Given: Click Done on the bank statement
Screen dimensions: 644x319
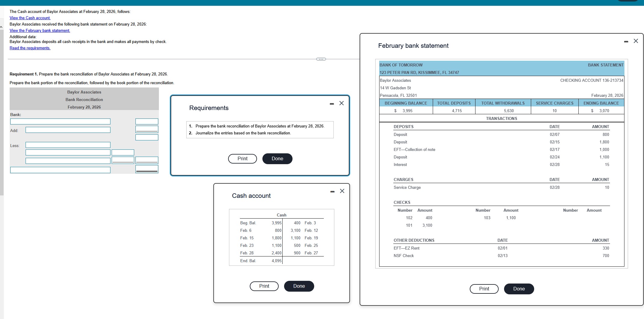Looking at the screenshot, I should click(x=519, y=289).
